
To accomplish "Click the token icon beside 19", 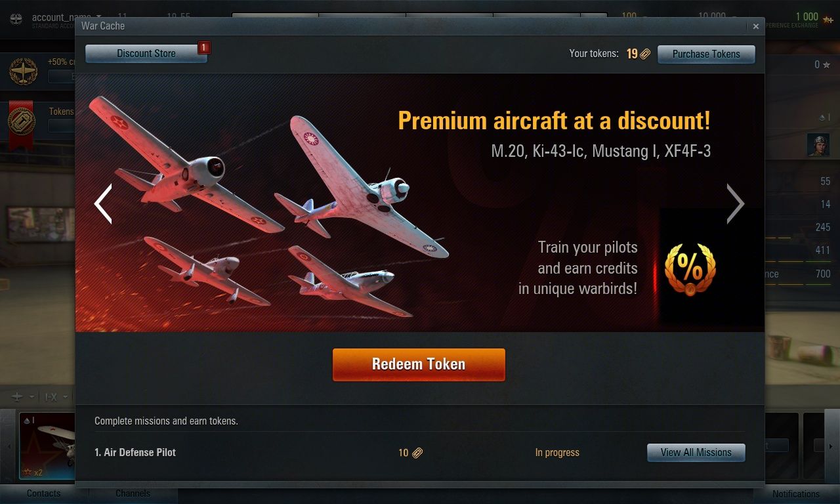I will click(x=645, y=54).
